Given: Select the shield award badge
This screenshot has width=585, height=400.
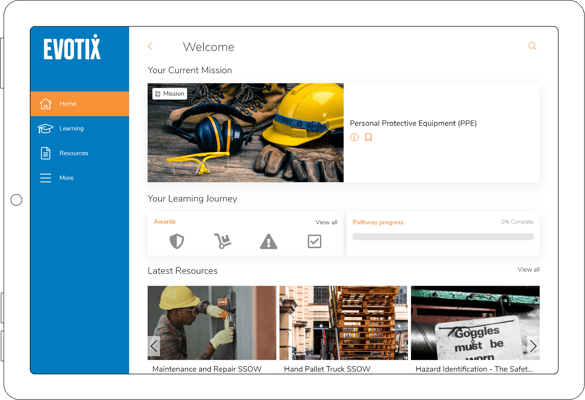Looking at the screenshot, I should (176, 241).
